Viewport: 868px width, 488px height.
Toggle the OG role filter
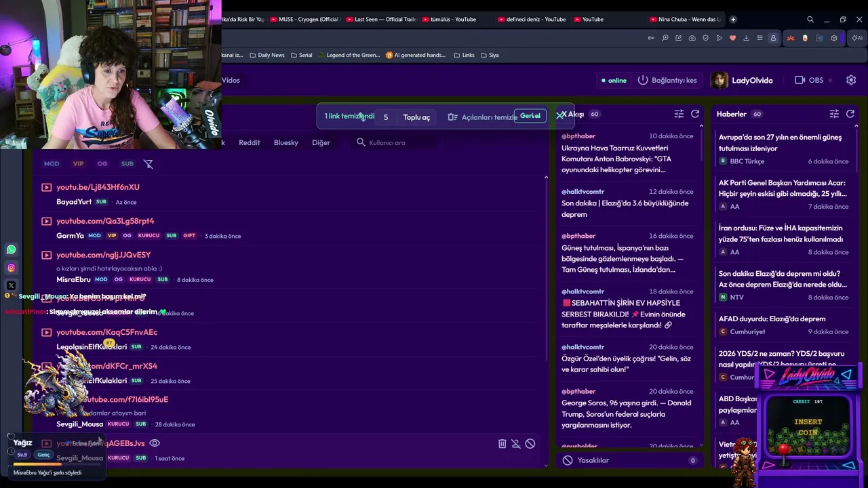(x=102, y=163)
